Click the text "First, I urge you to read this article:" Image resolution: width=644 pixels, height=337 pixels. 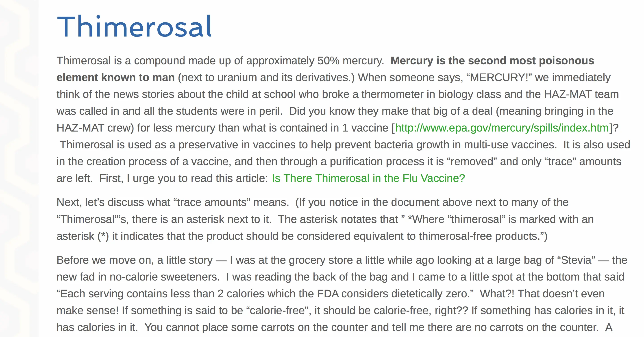tap(183, 178)
